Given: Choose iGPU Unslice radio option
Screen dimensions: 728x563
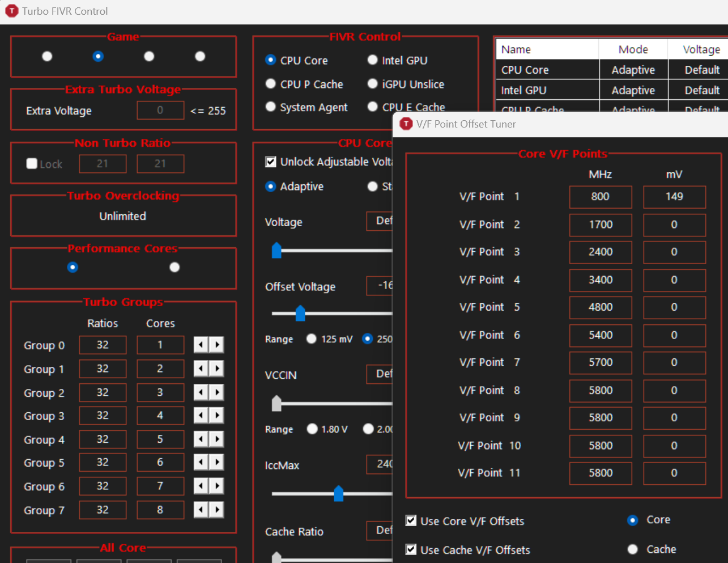Looking at the screenshot, I should (406, 84).
